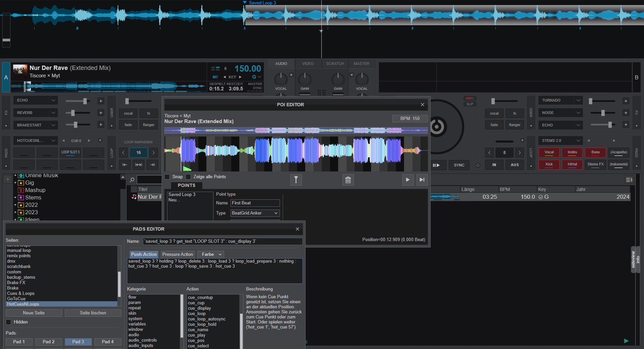The width and height of the screenshot is (644, 349).
Task: Open the Farbe color dropdown
Action: (x=211, y=255)
